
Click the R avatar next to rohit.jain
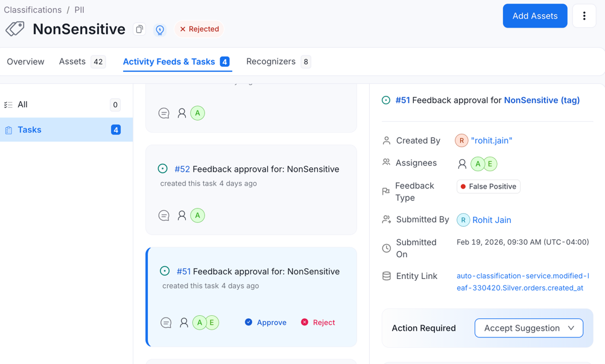[462, 140]
